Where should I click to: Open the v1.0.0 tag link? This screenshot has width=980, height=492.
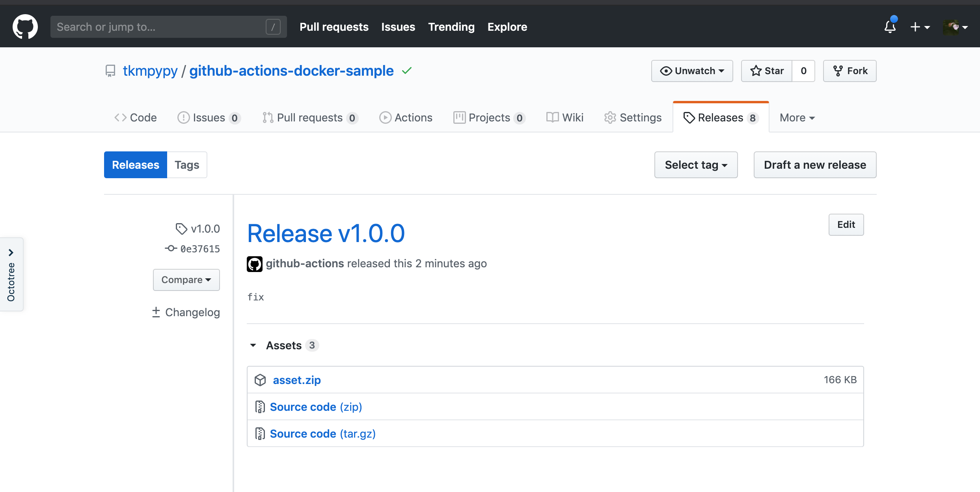point(205,229)
